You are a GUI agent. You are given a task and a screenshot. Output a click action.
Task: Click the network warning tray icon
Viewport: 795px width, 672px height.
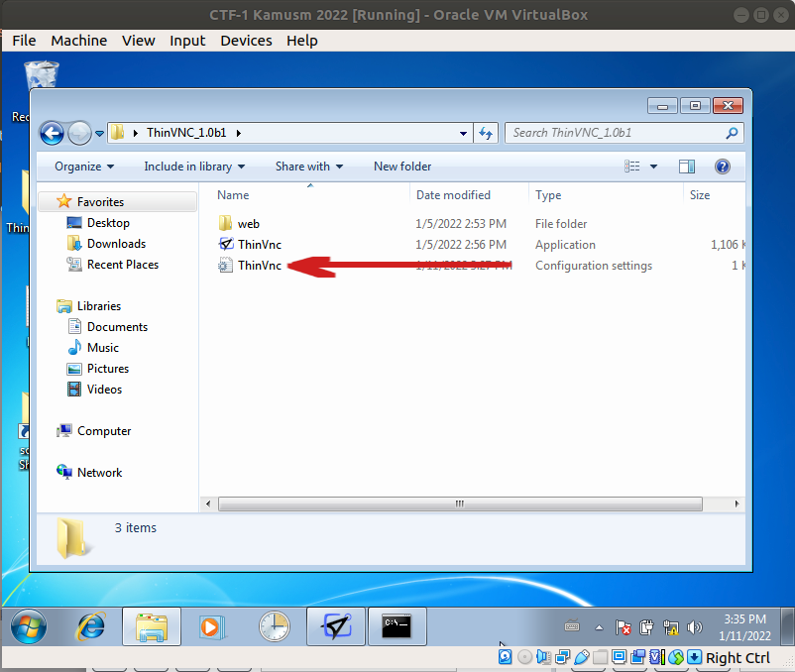[x=671, y=627]
